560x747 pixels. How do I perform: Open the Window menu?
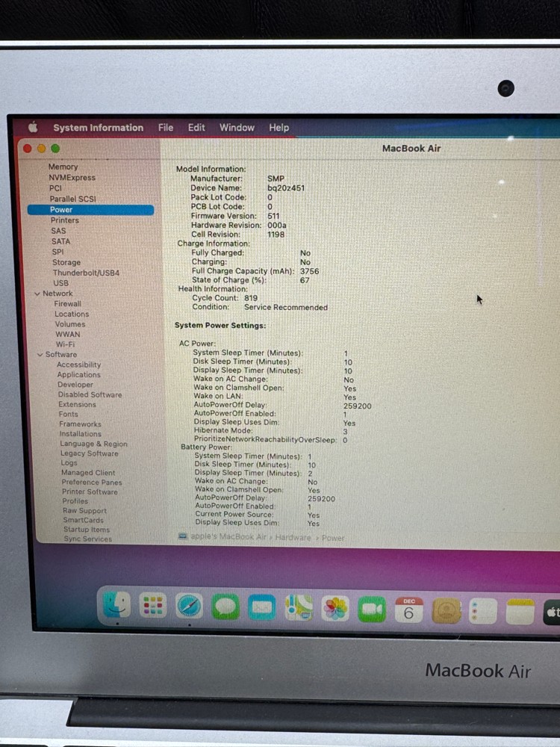tap(237, 127)
